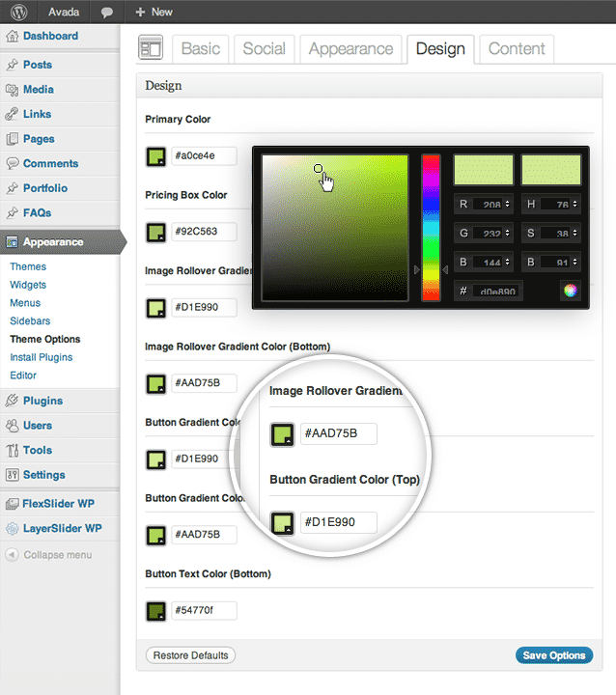
Task: Click the Save Options button
Action: [x=553, y=655]
